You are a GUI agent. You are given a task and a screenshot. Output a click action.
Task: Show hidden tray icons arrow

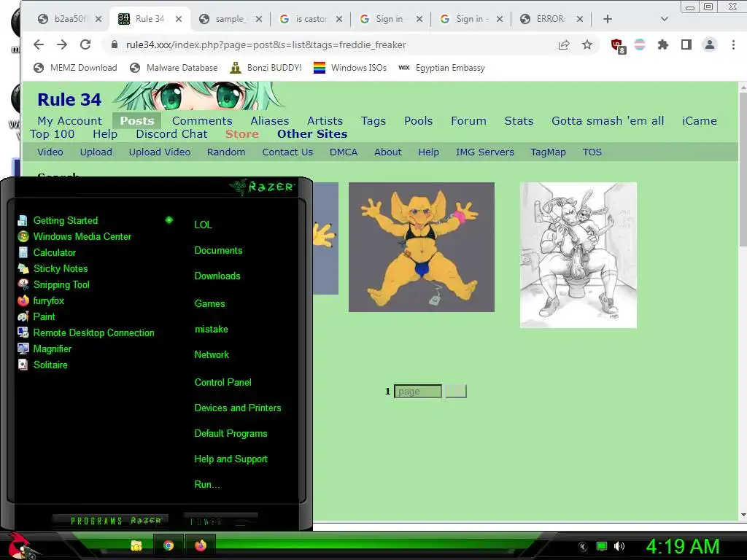point(582,546)
